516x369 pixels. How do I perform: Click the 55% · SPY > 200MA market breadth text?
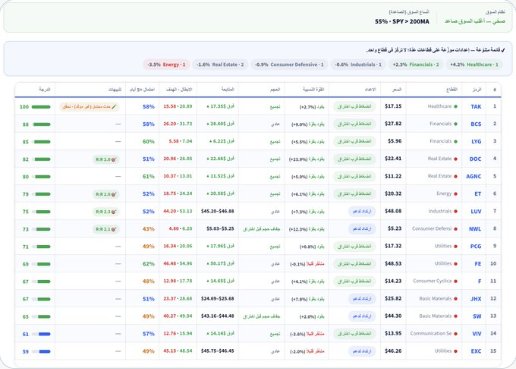tap(402, 22)
